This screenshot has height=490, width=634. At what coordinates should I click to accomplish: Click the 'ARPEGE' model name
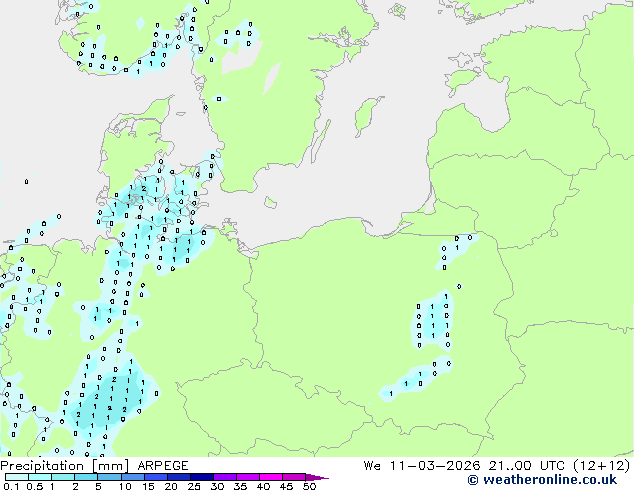pyautogui.click(x=163, y=466)
